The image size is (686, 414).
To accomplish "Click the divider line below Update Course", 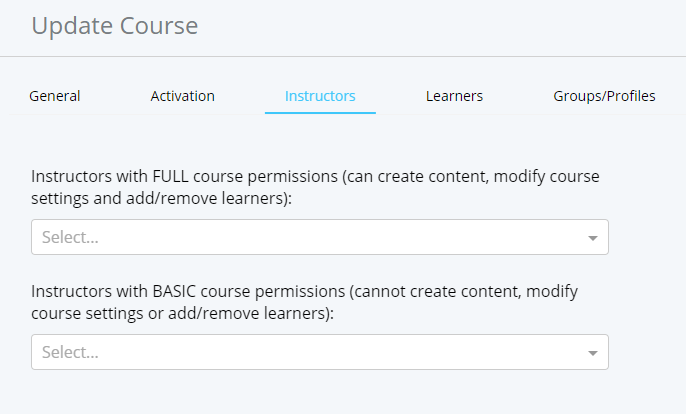I will pos(343,56).
